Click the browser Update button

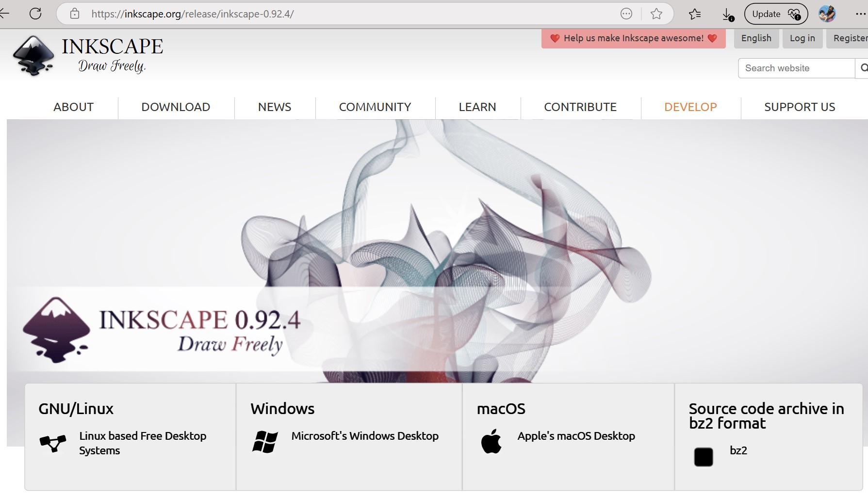tap(776, 14)
